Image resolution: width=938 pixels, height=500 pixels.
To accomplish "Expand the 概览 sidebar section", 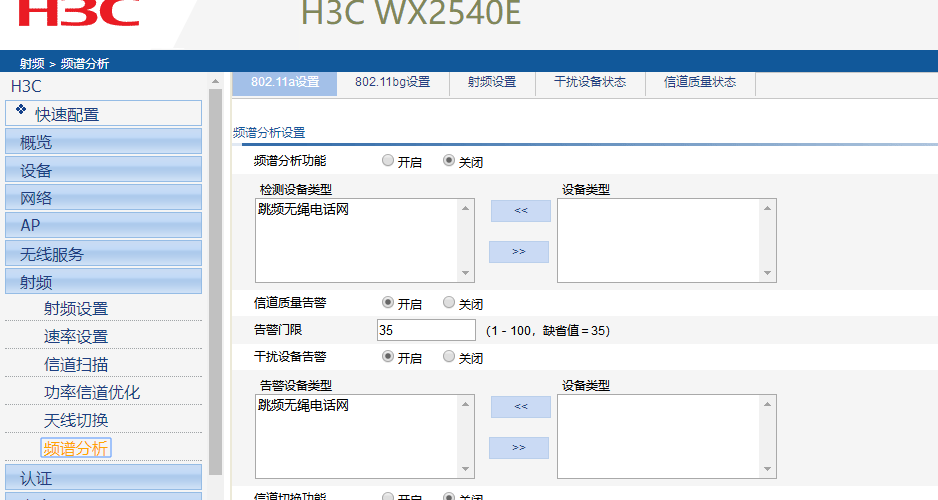I will (103, 142).
